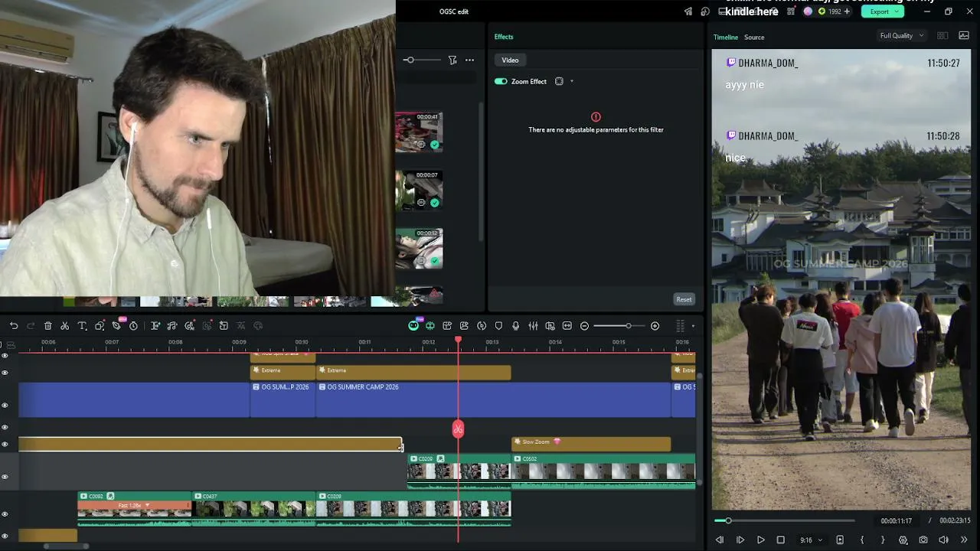This screenshot has width=980, height=551.
Task: Select the Video tab in Effects panel
Action: point(510,60)
